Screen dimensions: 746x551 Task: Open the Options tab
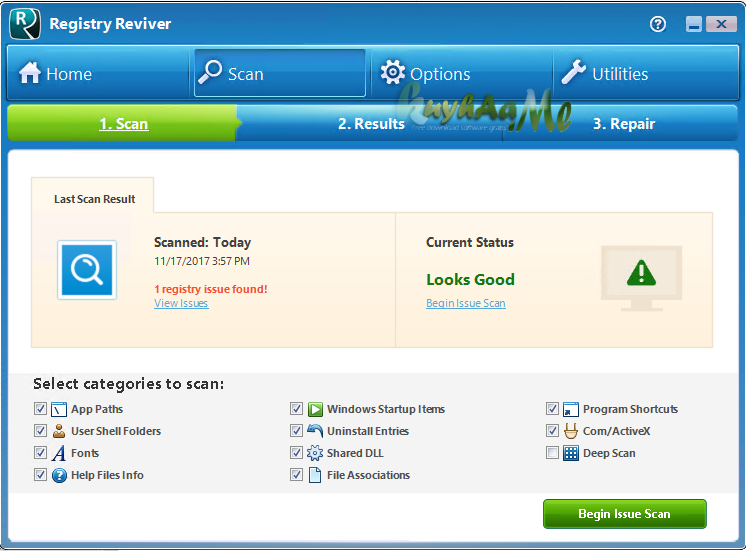(x=461, y=73)
